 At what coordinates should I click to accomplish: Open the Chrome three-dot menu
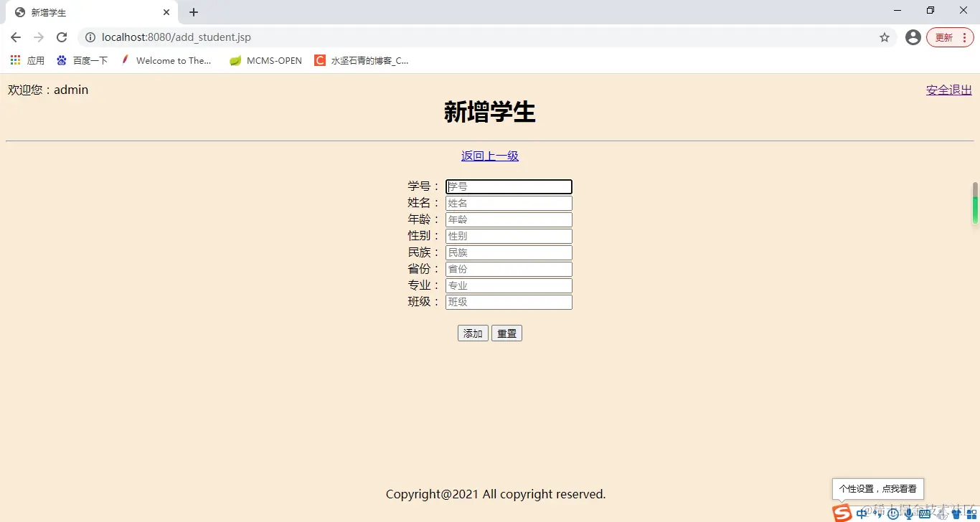click(966, 37)
